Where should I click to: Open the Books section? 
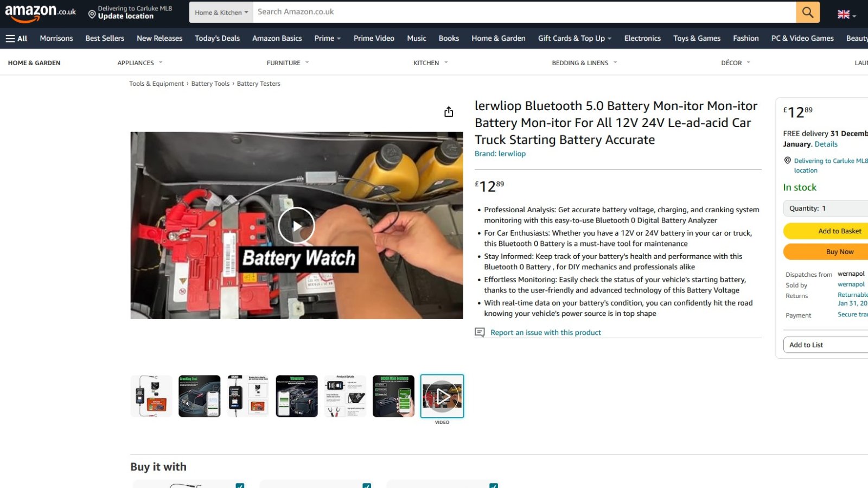[449, 39]
